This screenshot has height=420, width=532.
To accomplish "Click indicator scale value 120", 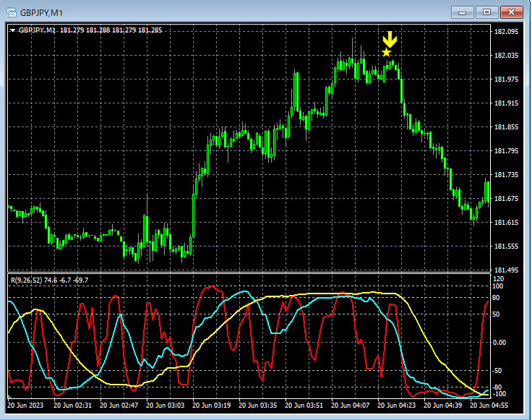I will coord(499,279).
